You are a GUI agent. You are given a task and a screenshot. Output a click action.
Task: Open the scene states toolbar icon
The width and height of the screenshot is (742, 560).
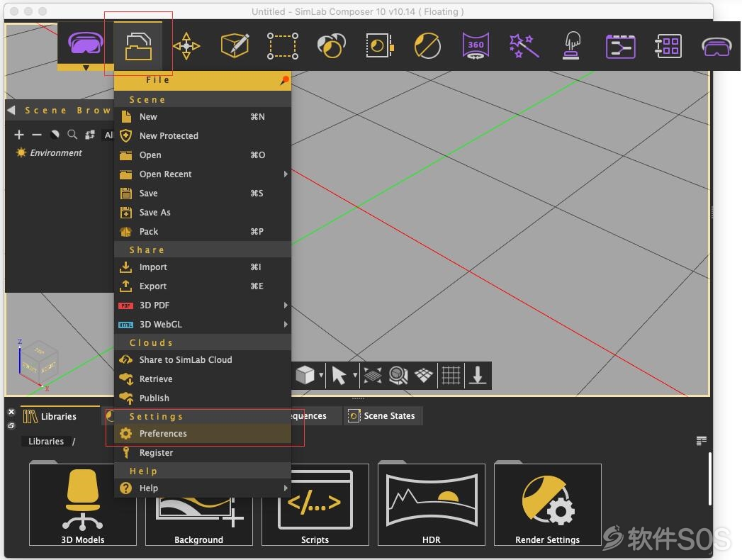[380, 45]
